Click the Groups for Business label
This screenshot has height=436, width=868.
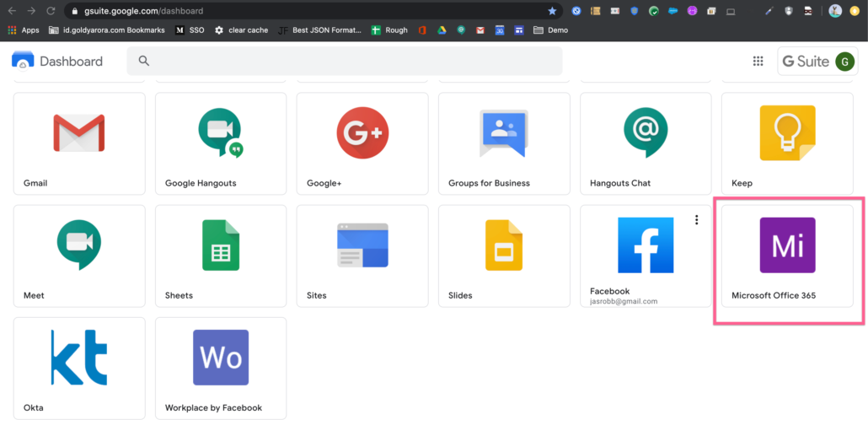[x=489, y=183]
